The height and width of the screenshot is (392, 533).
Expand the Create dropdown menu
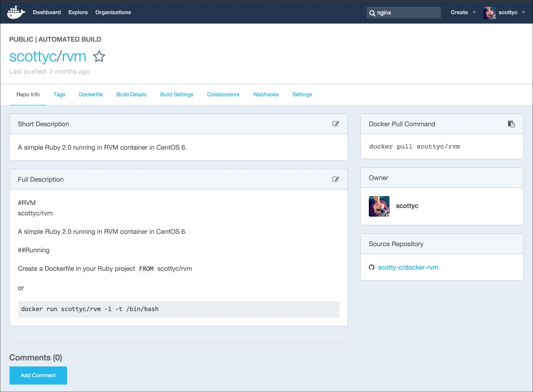pyautogui.click(x=463, y=12)
